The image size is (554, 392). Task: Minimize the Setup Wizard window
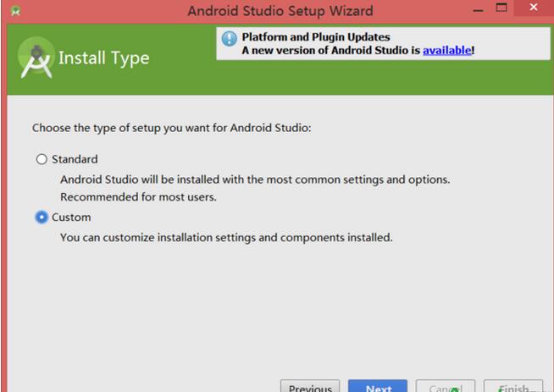click(478, 10)
